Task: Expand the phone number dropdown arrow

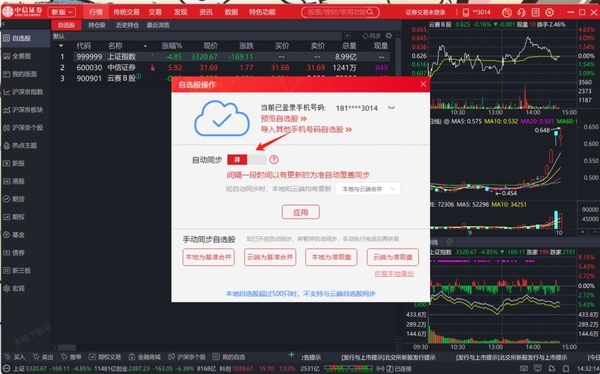Action: (391, 108)
